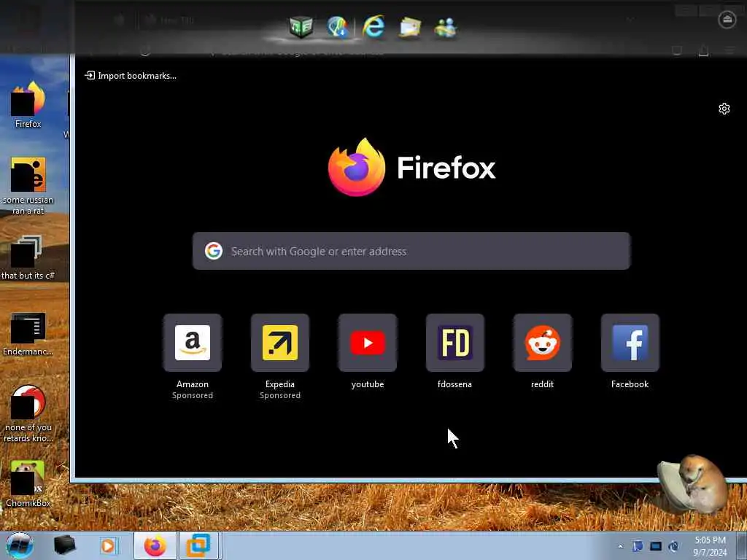The height and width of the screenshot is (560, 747).
Task: Open the Expedia sponsored shortcut tile
Action: pyautogui.click(x=280, y=343)
